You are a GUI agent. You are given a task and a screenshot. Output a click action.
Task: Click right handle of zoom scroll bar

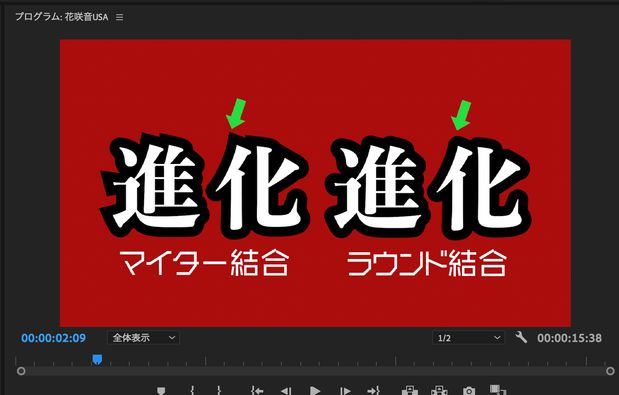pos(610,371)
